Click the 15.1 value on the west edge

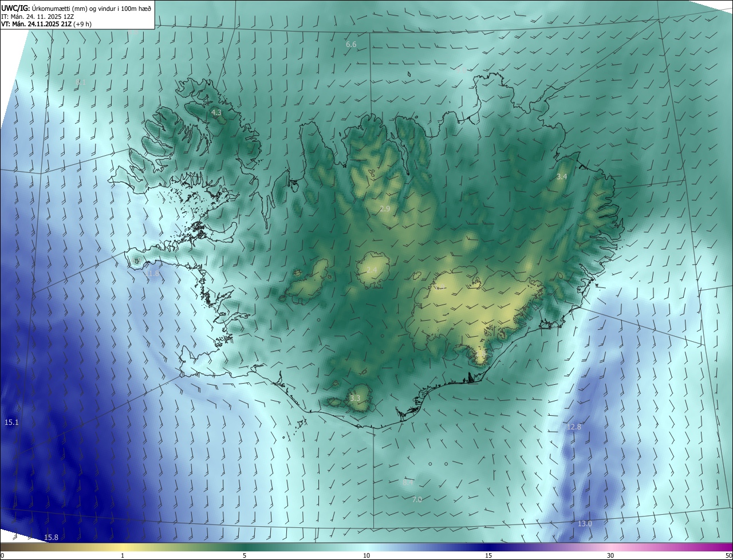point(12,423)
